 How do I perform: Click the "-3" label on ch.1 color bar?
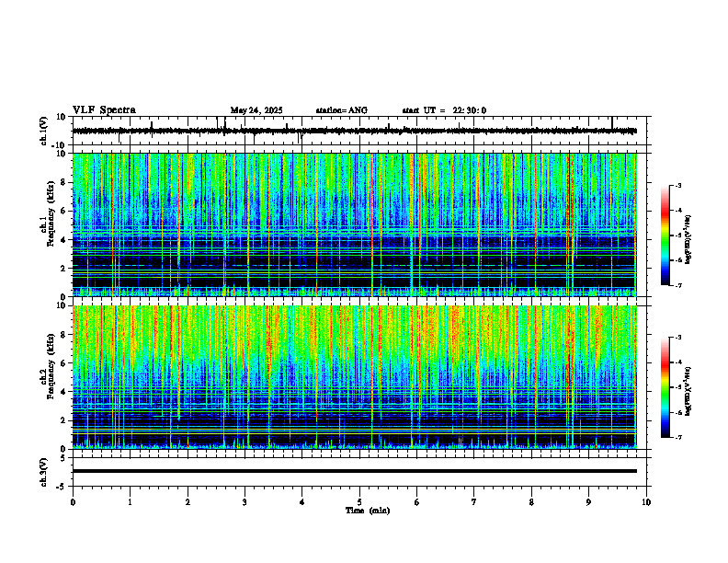677,185
